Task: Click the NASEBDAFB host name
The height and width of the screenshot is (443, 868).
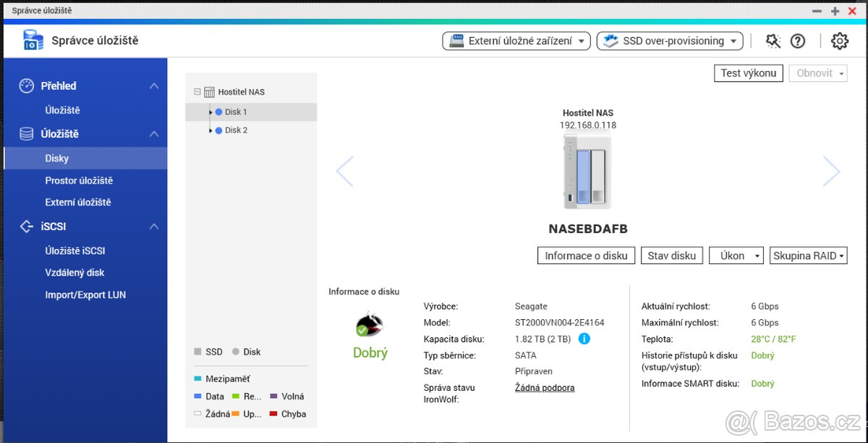Action: 588,229
